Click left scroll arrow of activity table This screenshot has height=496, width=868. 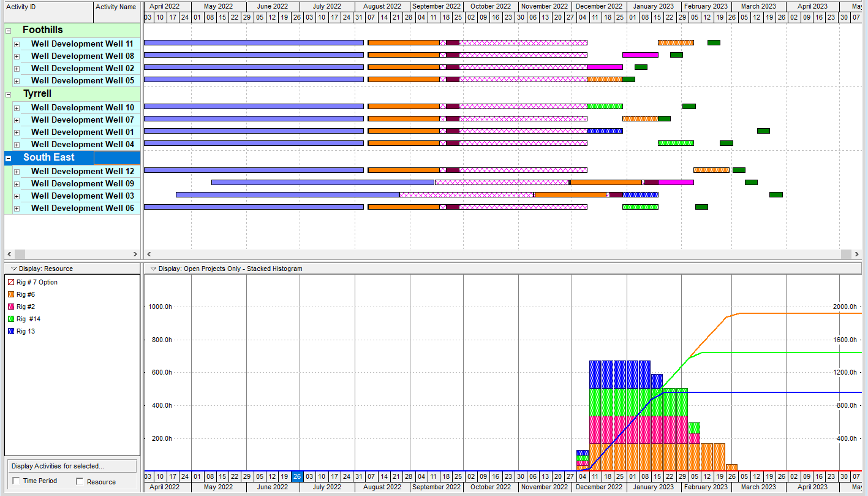tap(9, 254)
